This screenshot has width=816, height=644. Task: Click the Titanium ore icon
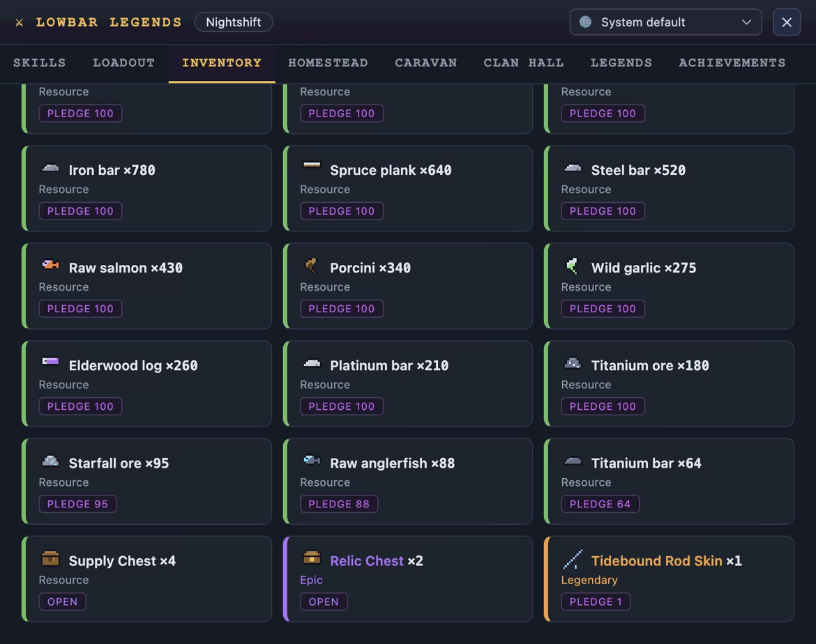(x=573, y=363)
